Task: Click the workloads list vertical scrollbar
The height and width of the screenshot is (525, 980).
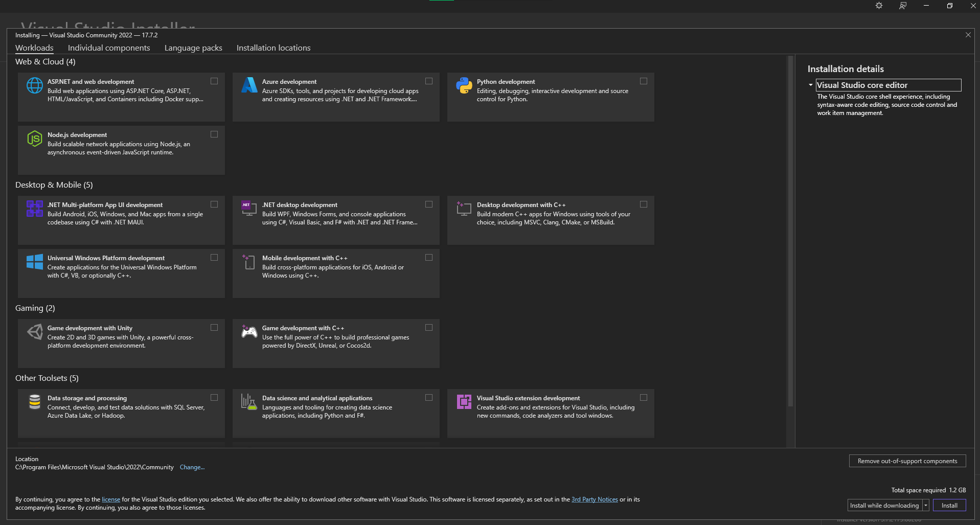Action: (x=790, y=231)
